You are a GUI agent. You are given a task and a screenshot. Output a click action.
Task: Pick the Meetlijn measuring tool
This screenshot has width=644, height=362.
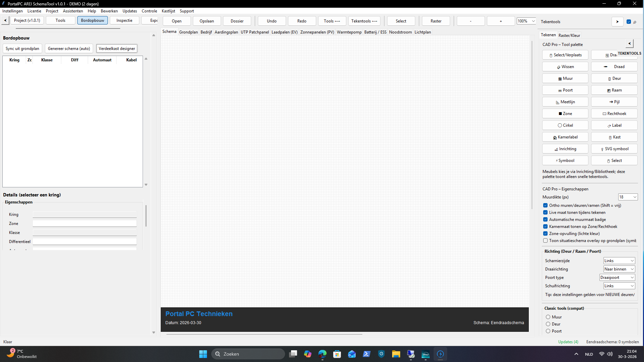tap(565, 102)
